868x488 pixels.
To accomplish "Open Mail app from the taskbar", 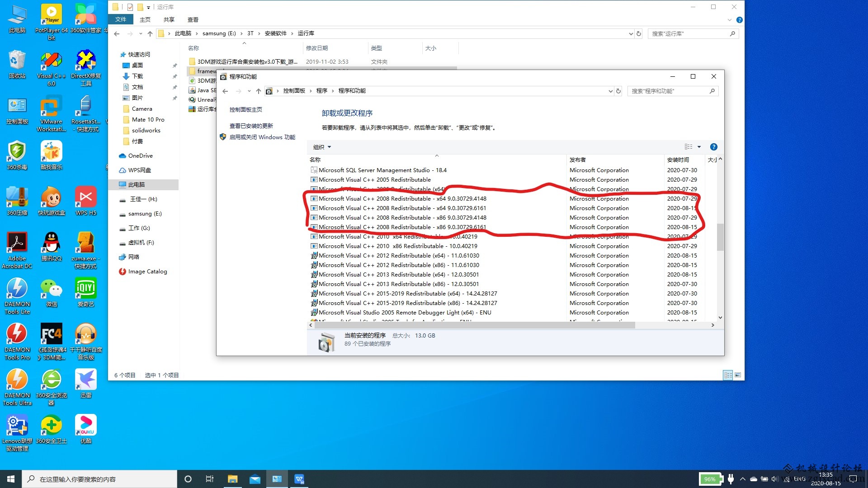I will click(x=255, y=479).
